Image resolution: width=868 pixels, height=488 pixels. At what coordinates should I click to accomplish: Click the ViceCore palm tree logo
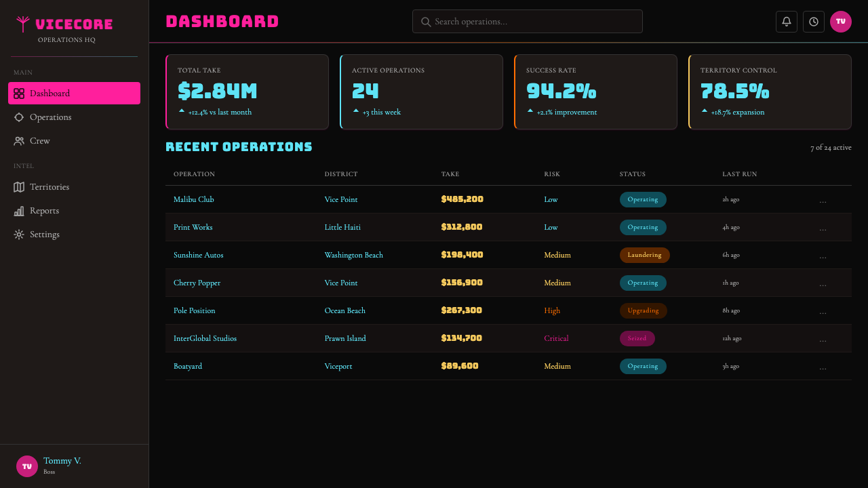tap(23, 24)
